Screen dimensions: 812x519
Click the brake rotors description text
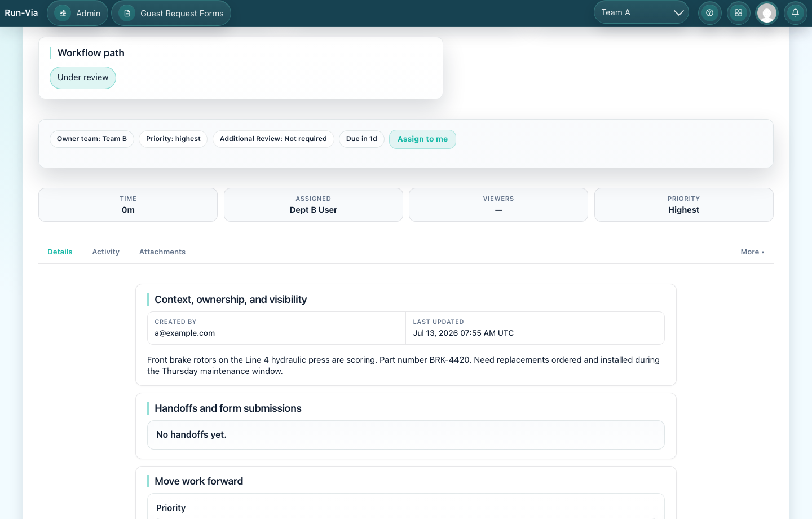coord(403,366)
